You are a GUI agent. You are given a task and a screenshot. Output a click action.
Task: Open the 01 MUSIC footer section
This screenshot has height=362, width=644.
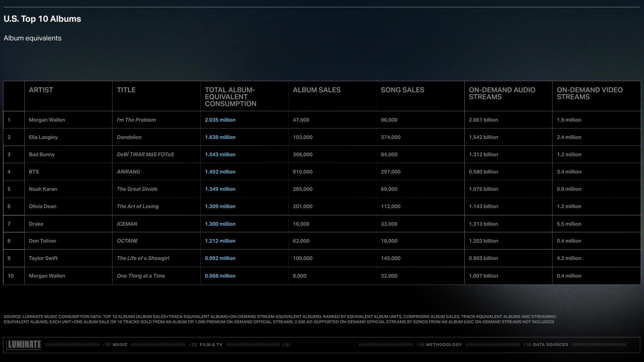click(115, 345)
